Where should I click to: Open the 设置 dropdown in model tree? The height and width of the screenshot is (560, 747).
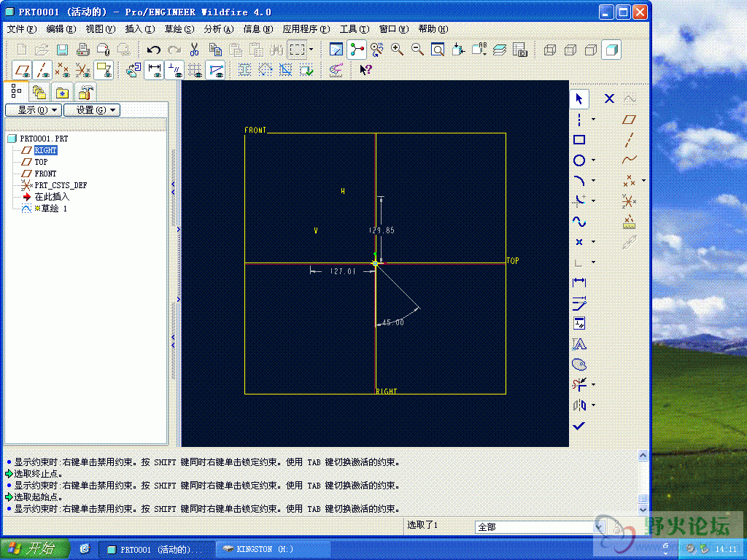(x=92, y=110)
